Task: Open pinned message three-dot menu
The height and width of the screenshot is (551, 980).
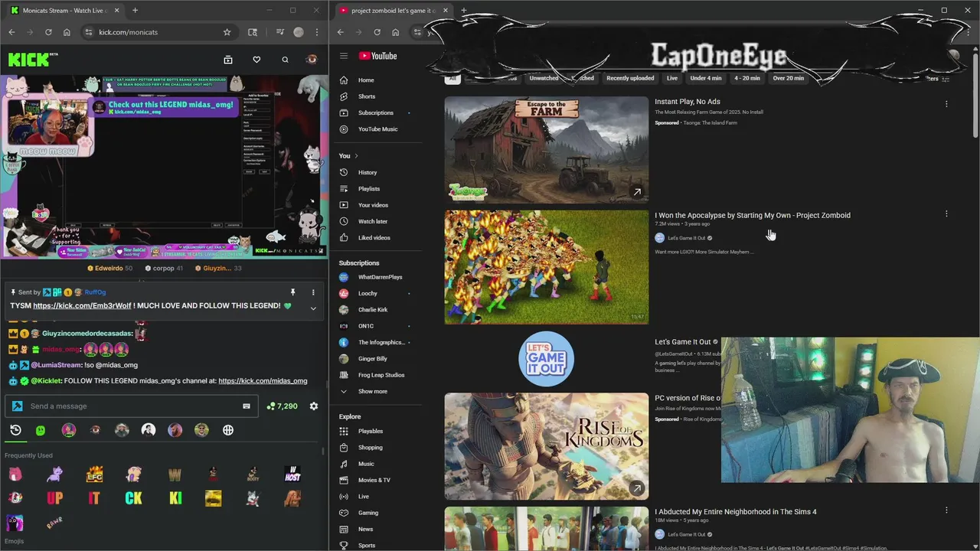Action: point(313,292)
